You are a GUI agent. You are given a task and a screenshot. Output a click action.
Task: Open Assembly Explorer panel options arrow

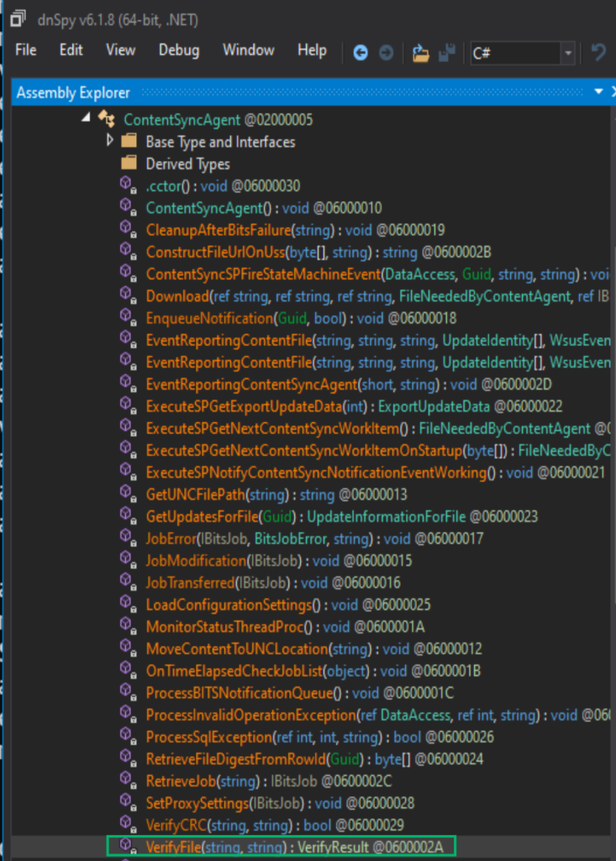pos(598,92)
